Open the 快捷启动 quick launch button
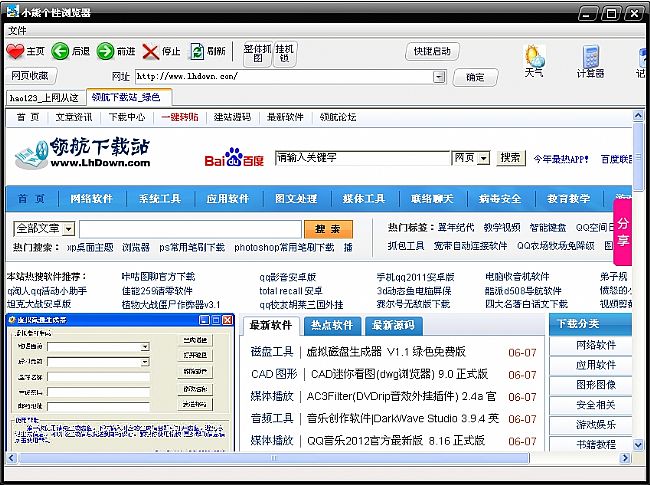The image size is (650, 485). [x=432, y=51]
